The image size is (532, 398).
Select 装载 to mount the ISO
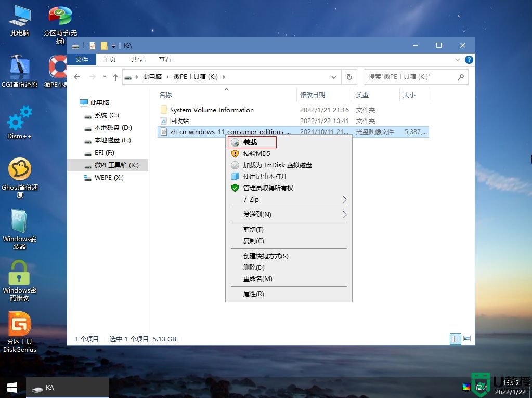[251, 142]
